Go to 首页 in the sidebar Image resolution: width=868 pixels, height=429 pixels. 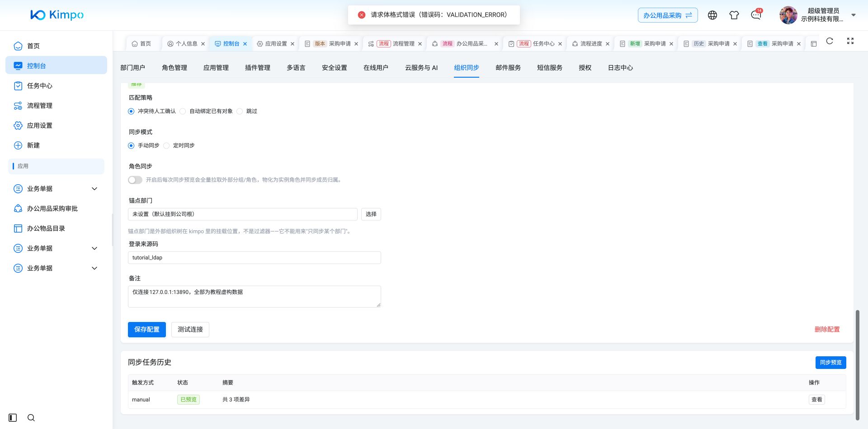[x=56, y=46]
